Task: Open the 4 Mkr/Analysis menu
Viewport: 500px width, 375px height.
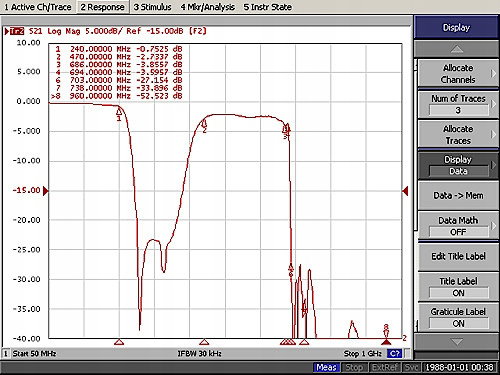Action: point(207,7)
